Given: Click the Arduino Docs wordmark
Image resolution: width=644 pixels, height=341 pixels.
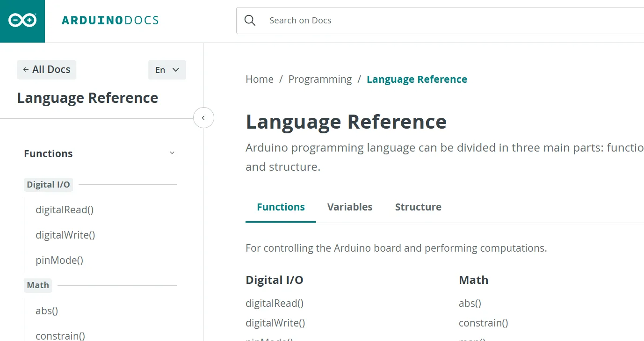Looking at the screenshot, I should point(110,21).
